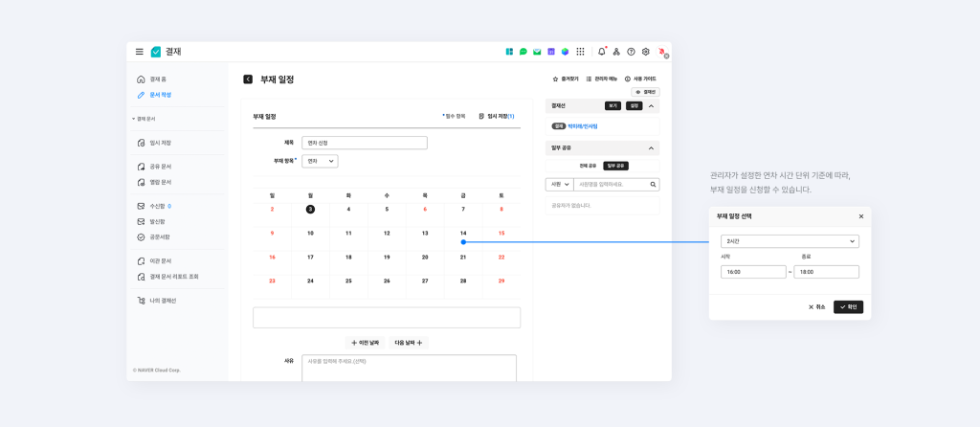Select the 일부 공유 sharing option
Viewport: 980px width, 427px height.
click(616, 166)
